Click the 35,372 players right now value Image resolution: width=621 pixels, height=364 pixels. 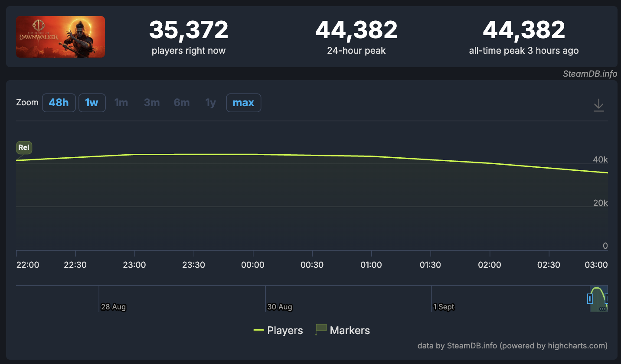pyautogui.click(x=189, y=30)
